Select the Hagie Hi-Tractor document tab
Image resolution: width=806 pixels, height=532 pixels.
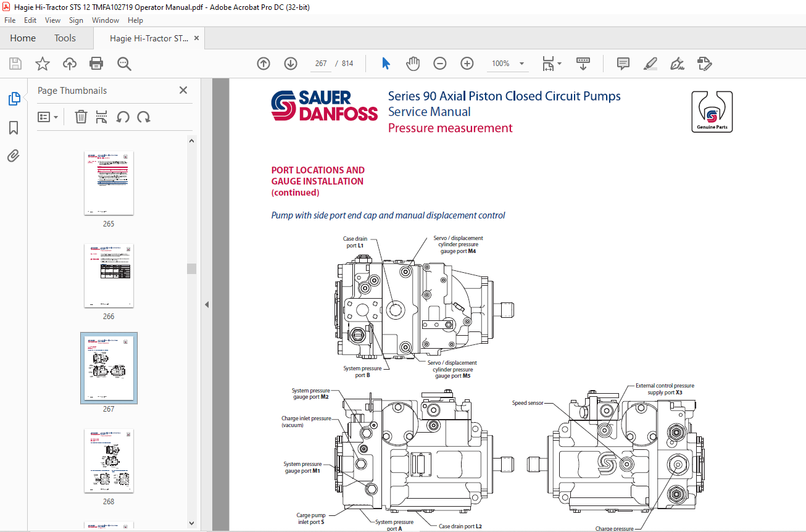[x=149, y=38]
